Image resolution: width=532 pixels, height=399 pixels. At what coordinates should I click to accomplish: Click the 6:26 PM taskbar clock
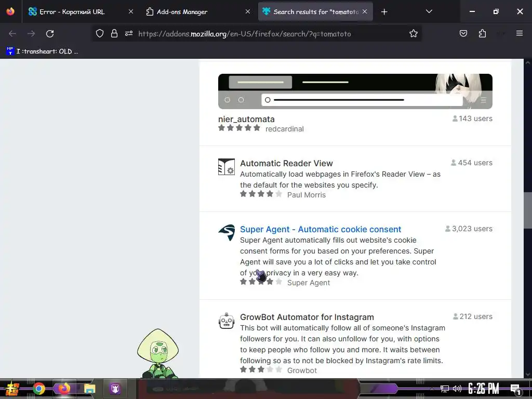[x=484, y=389]
